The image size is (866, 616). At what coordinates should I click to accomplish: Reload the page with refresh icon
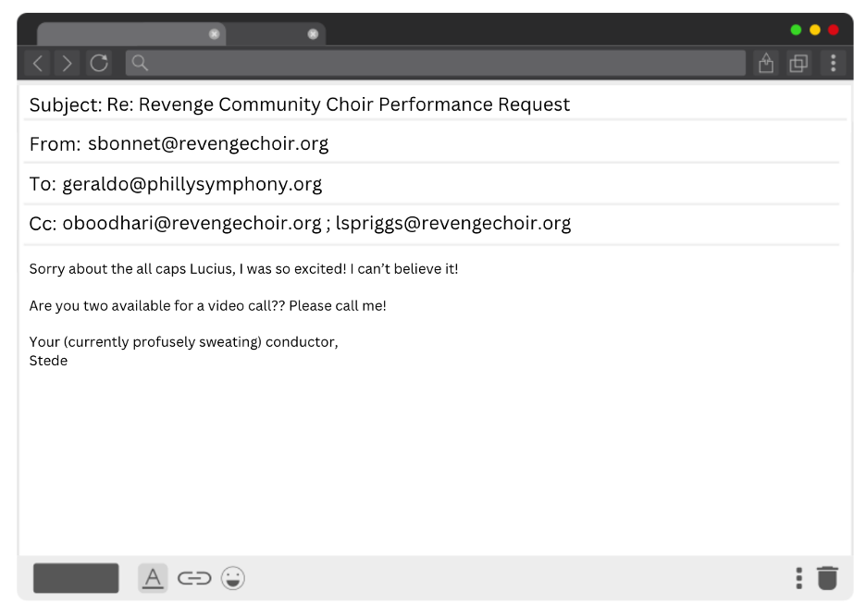(x=99, y=63)
